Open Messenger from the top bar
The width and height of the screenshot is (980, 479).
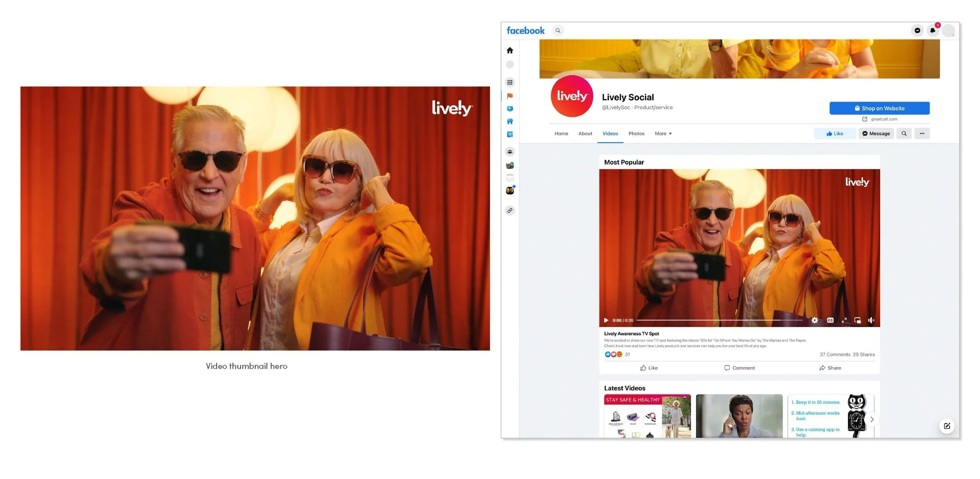pyautogui.click(x=917, y=31)
